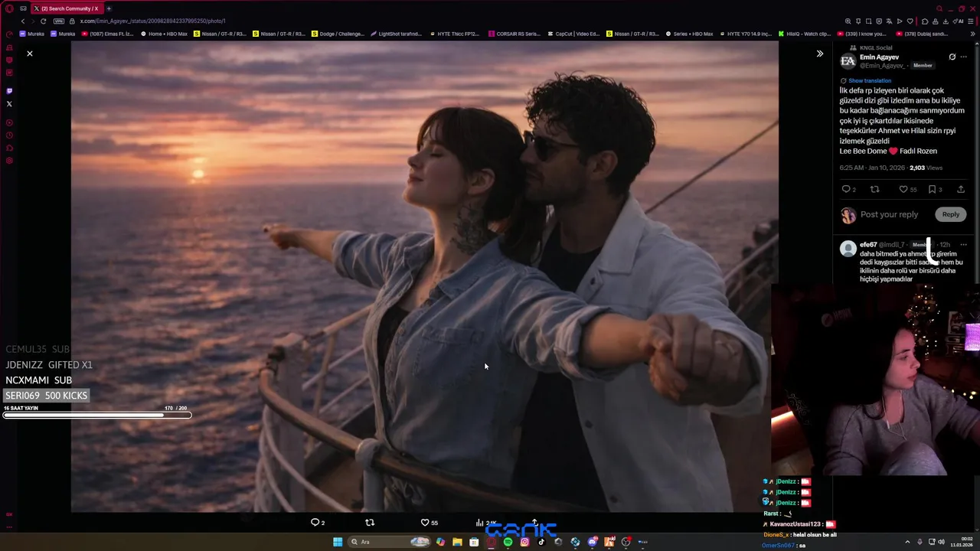Focus the Post your reply field
The height and width of the screenshot is (551, 980).
(889, 214)
